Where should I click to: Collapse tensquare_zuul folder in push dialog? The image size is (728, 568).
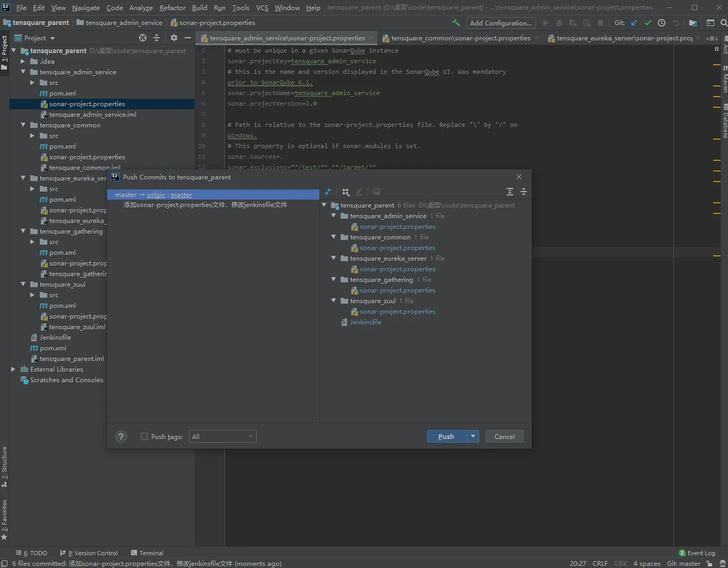tap(334, 300)
